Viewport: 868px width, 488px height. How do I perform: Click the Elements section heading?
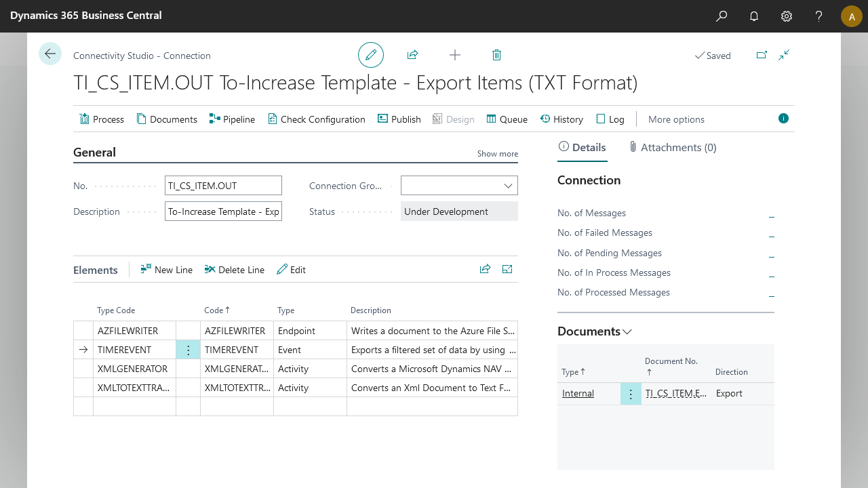(96, 270)
